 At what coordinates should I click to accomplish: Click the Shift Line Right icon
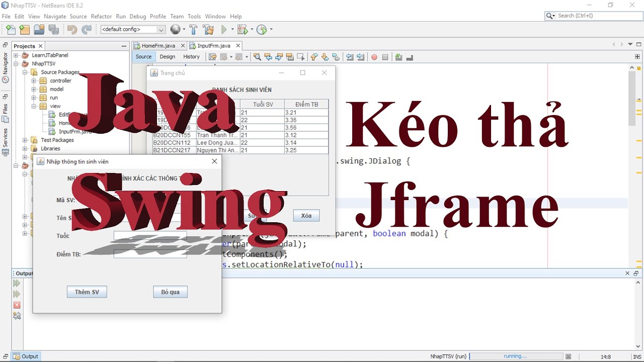(x=360, y=57)
